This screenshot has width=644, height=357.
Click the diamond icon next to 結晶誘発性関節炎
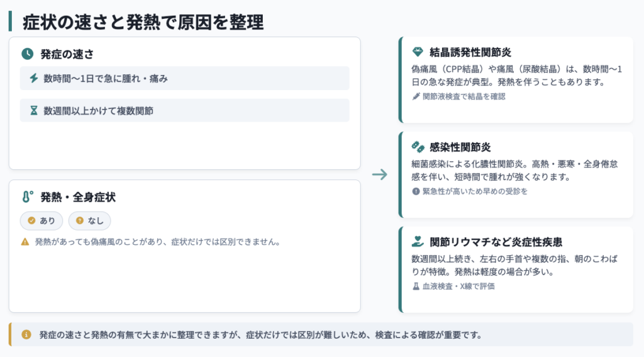click(418, 52)
